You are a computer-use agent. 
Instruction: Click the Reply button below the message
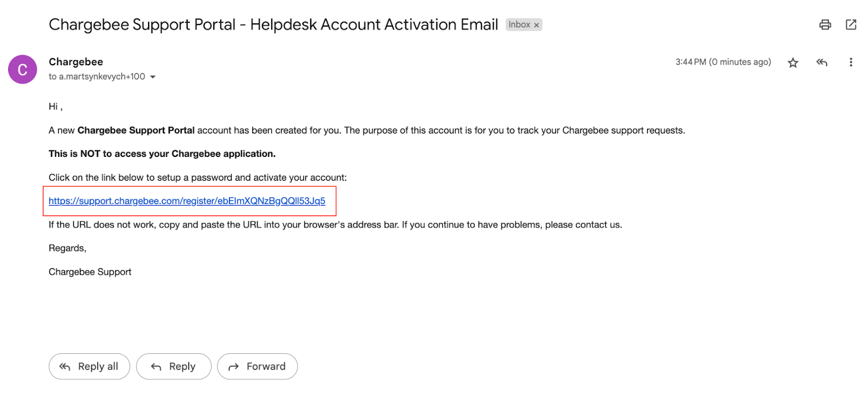[x=173, y=366]
